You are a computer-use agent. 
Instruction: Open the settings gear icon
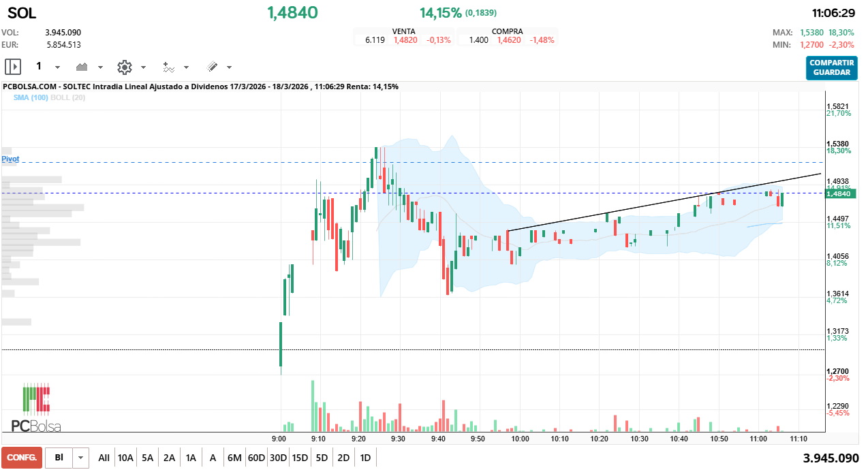click(x=124, y=67)
